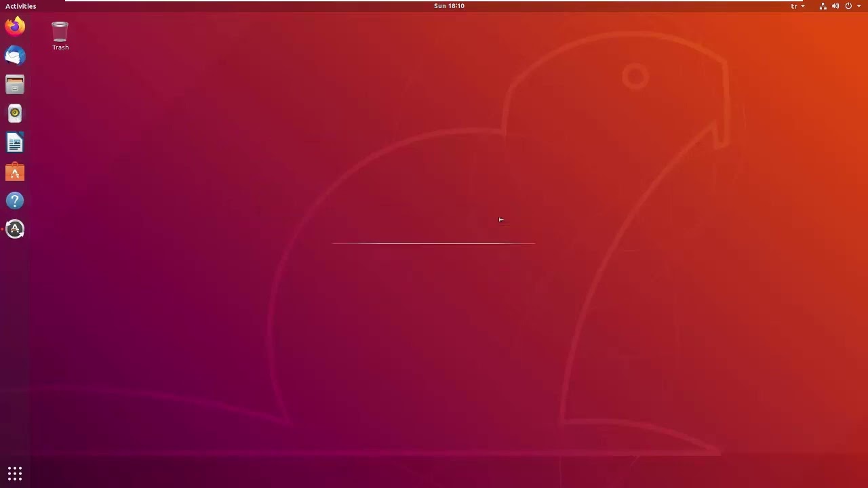Viewport: 868px width, 488px height.
Task: Launch Software Updater from the dock
Action: [x=15, y=229]
